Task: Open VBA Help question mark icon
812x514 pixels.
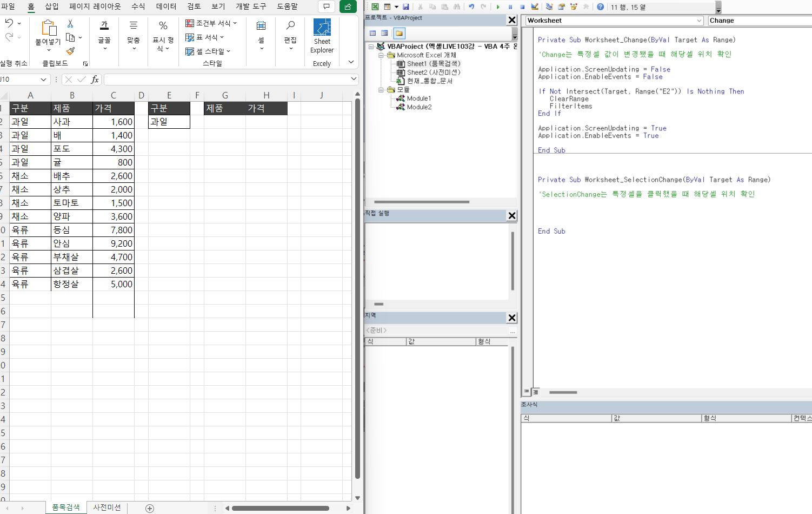Action: coord(601,7)
